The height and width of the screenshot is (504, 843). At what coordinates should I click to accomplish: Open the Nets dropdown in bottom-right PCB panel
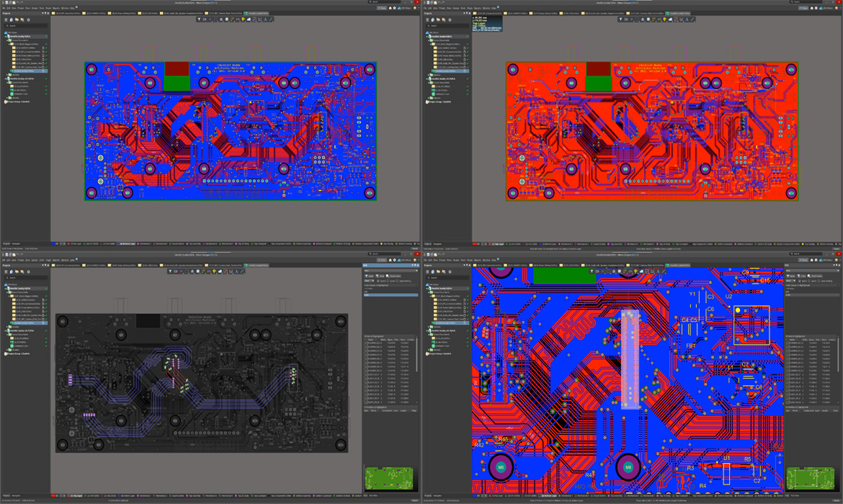[x=812, y=270]
